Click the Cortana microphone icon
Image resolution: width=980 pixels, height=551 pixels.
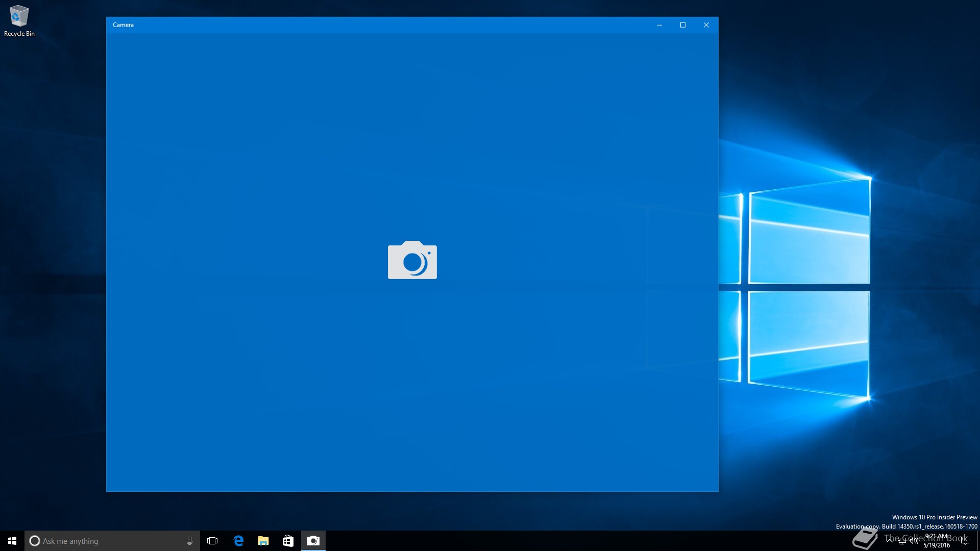click(x=189, y=541)
